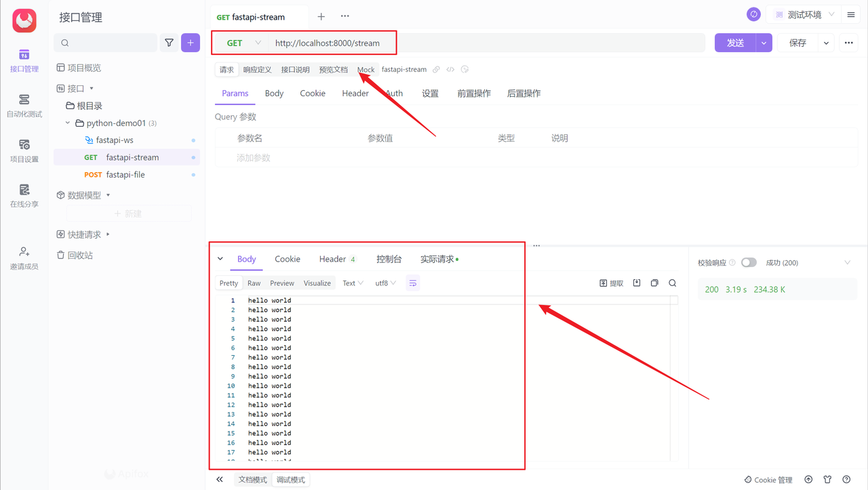This screenshot has height=490, width=868.
Task: Switch to the Mock tab
Action: point(366,68)
